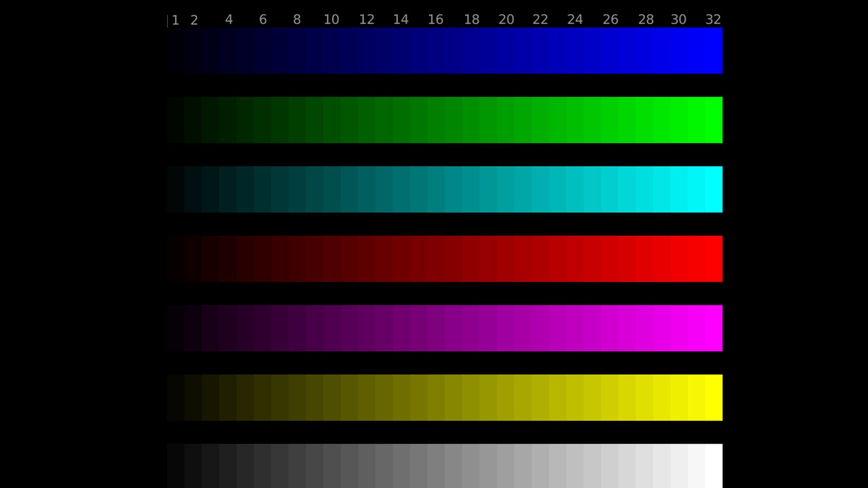Viewport: 868px width, 488px height.
Task: Click the pure yellow swatch at step 32
Action: tap(714, 397)
